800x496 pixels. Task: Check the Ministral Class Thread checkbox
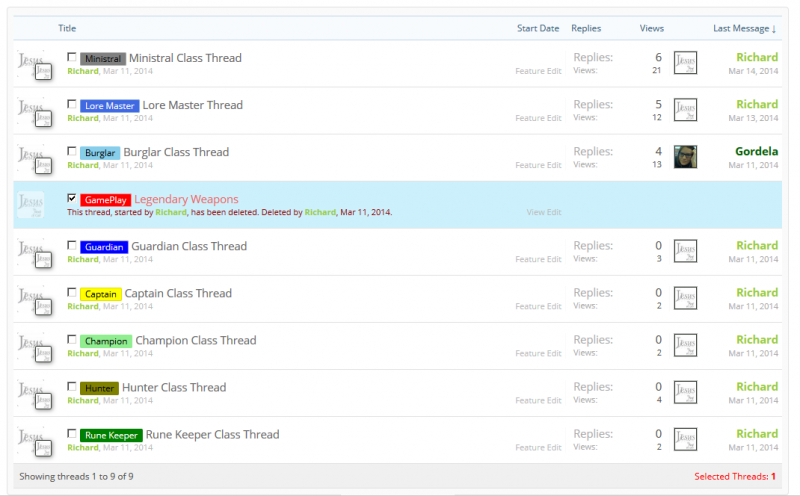click(x=72, y=57)
